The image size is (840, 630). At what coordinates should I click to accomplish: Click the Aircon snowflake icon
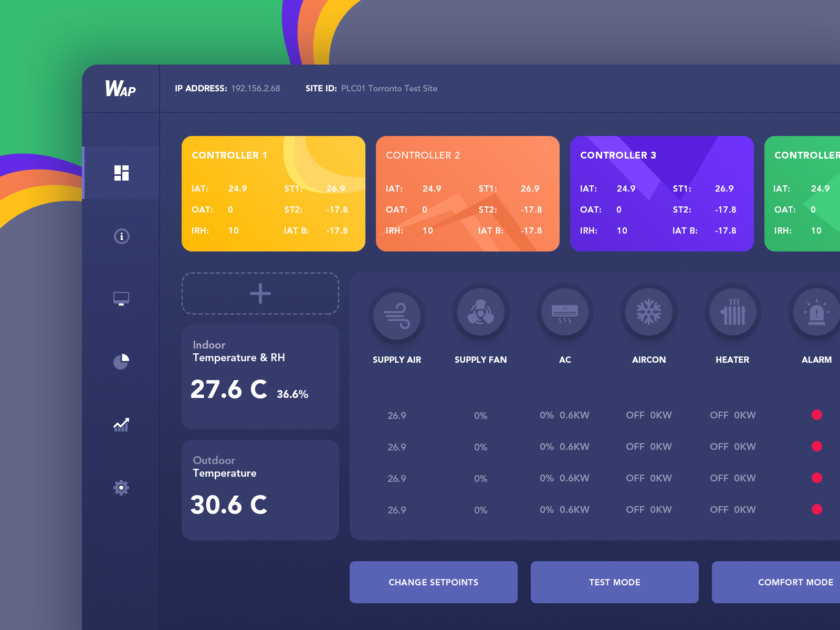click(649, 313)
